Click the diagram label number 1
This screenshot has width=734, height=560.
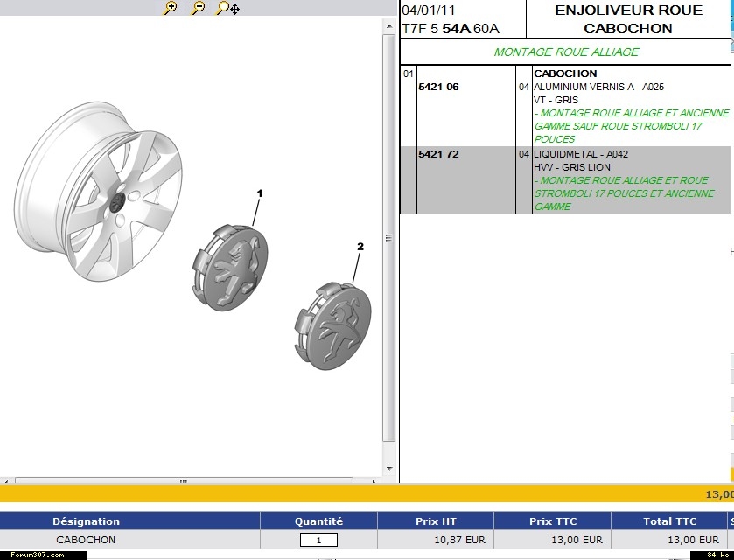260,192
